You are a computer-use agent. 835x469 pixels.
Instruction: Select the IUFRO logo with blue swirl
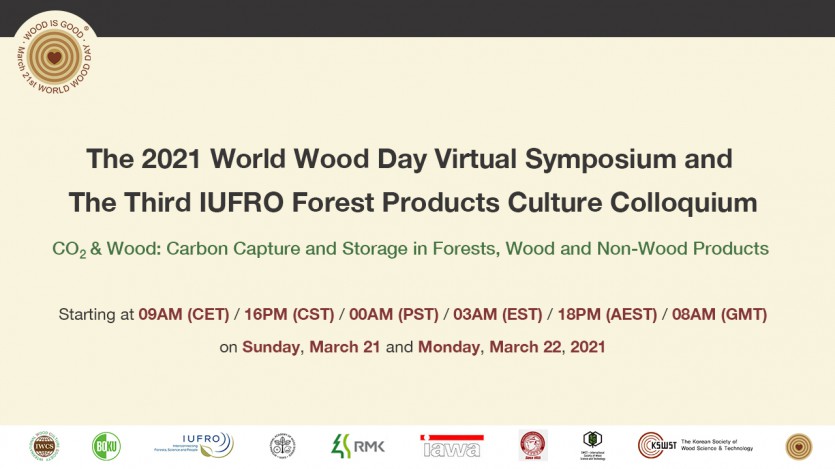coord(194,445)
